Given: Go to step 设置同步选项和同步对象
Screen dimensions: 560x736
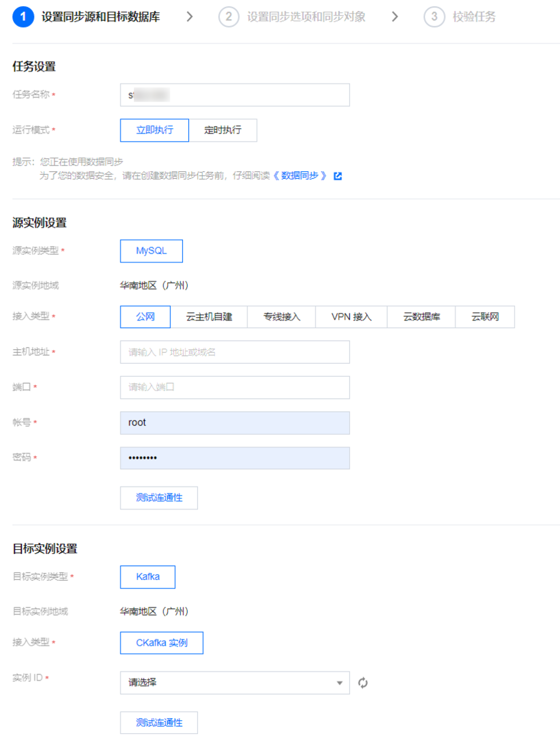Looking at the screenshot, I should [306, 17].
